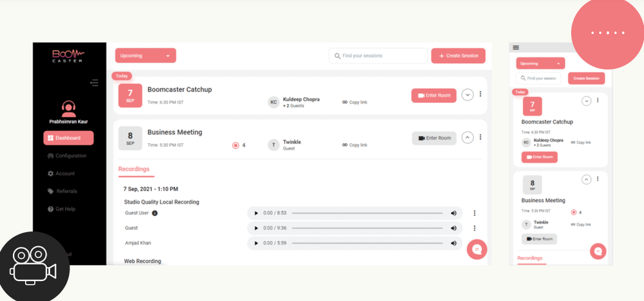Copy link for Business Meeting in mobile view
The width and height of the screenshot is (644, 301).
click(x=581, y=224)
